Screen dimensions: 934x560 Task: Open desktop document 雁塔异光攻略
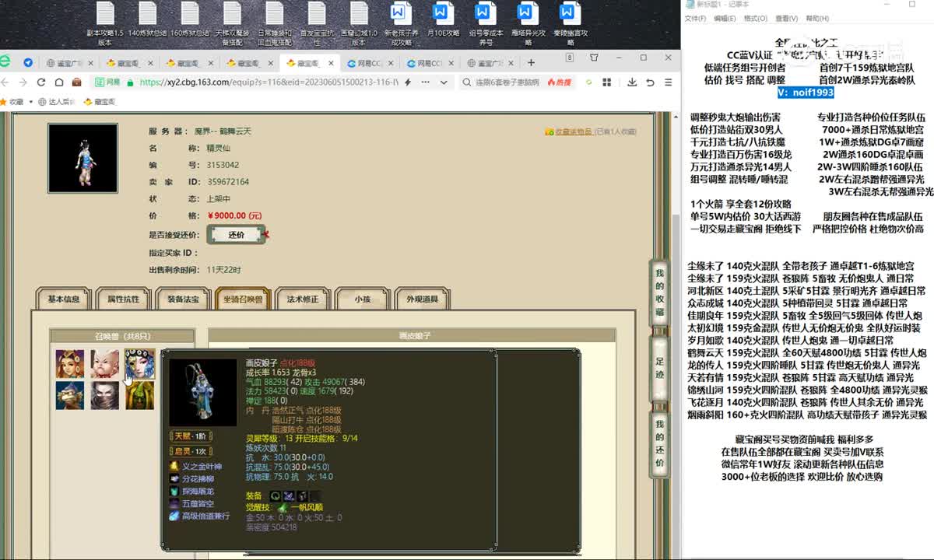(x=528, y=24)
